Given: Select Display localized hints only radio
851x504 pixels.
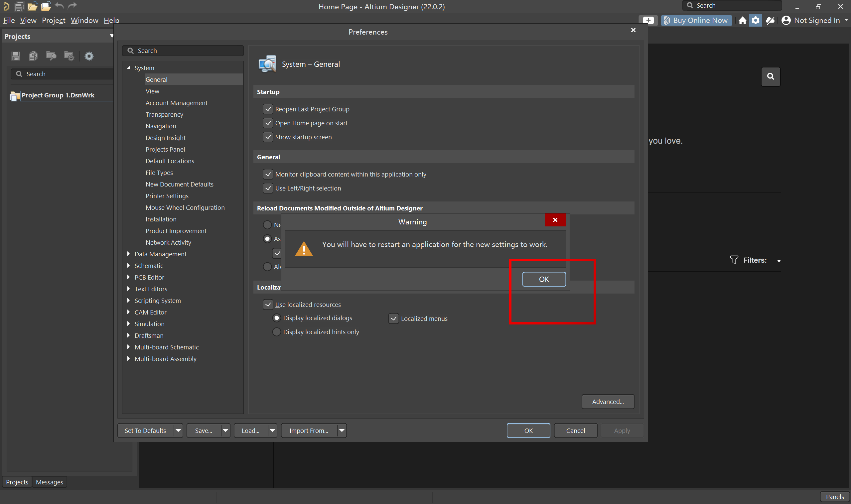Looking at the screenshot, I should (x=277, y=332).
